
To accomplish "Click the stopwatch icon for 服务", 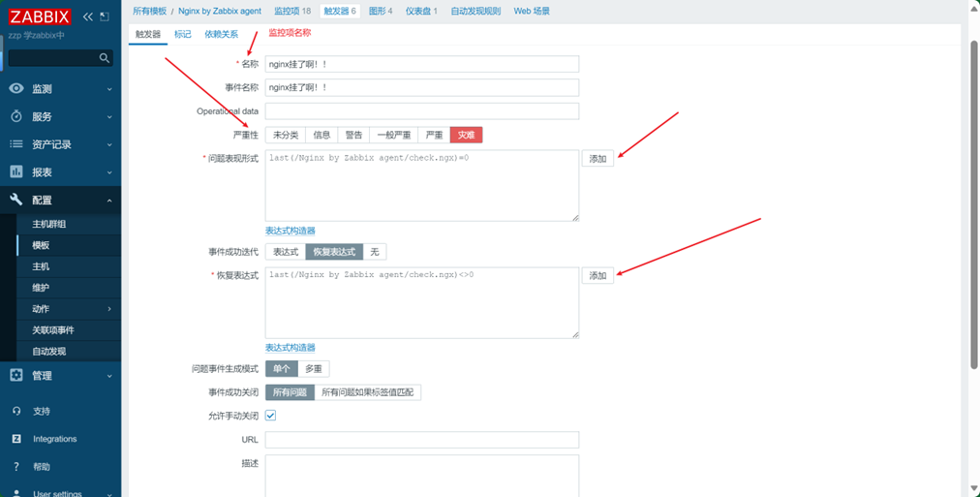I will (x=16, y=116).
